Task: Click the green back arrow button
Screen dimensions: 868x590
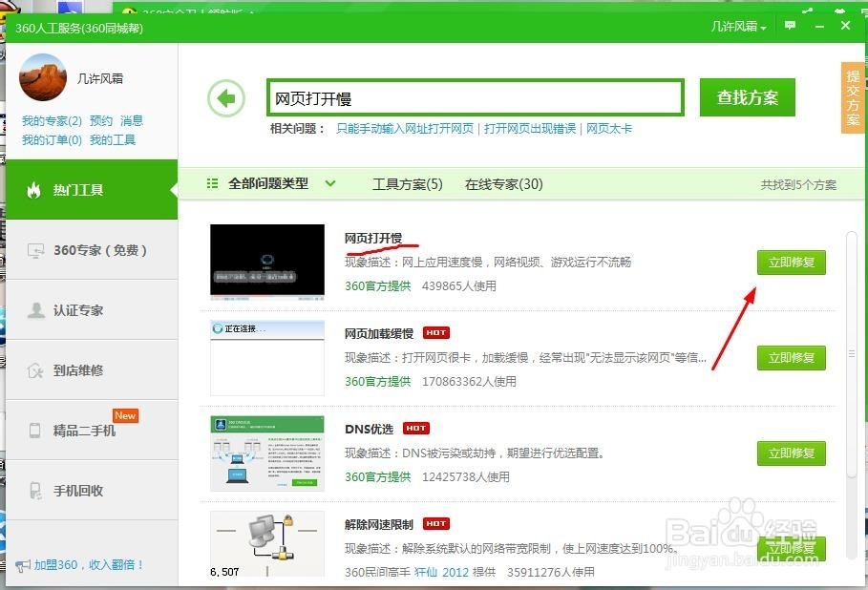Action: [x=226, y=98]
